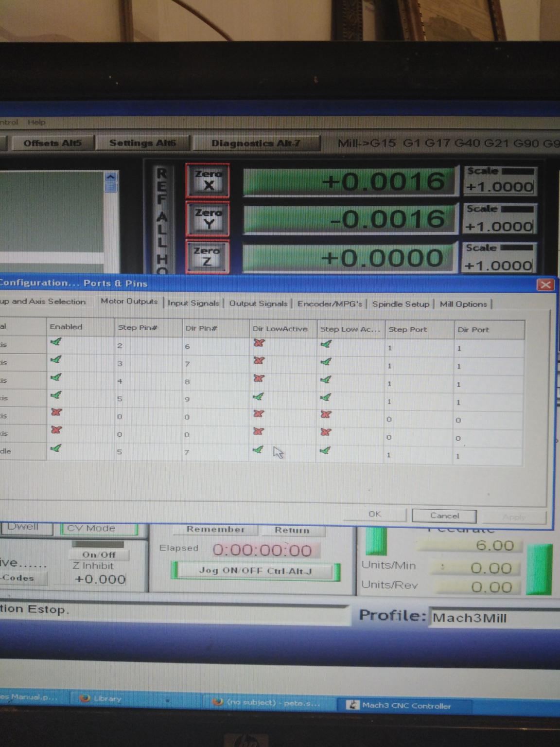The image size is (560, 747).
Task: Open the Input Signals tab
Action: pos(193,303)
